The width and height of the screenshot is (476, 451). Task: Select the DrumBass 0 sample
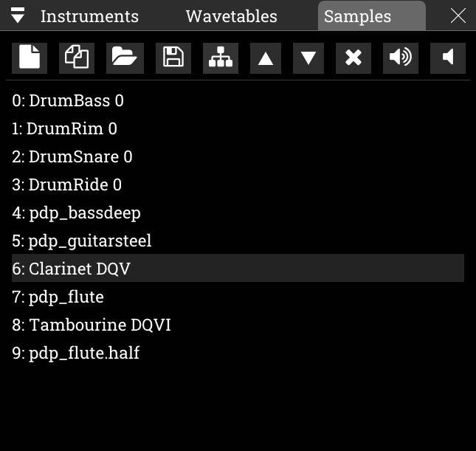68,100
